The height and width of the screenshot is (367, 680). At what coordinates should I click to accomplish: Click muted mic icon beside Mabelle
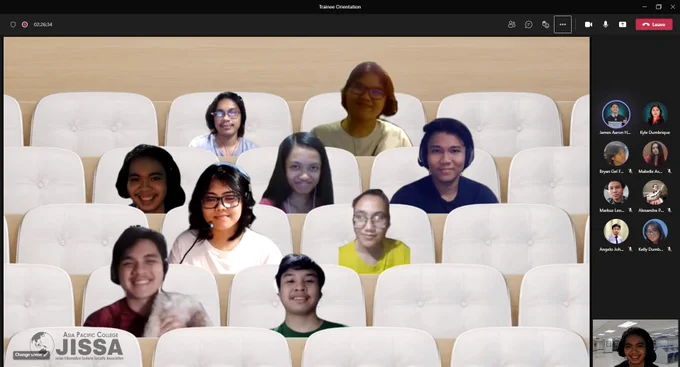point(670,171)
